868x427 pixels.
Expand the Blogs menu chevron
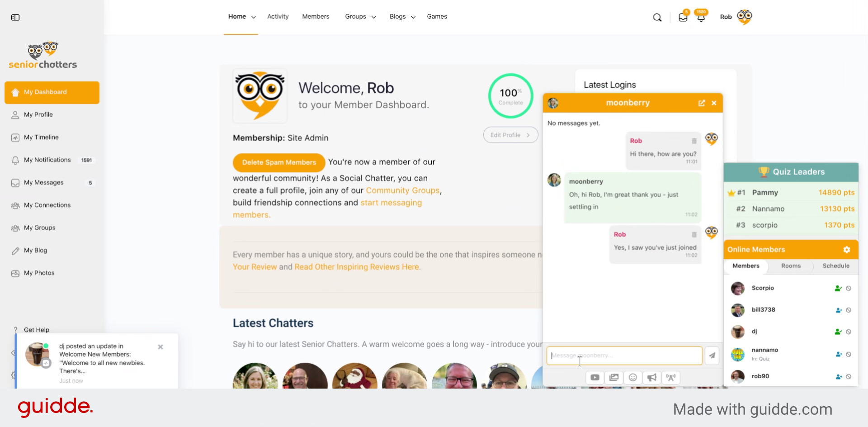click(x=413, y=17)
